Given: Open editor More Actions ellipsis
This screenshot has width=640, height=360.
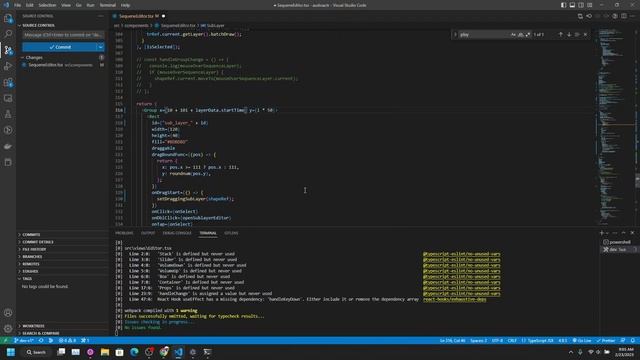Looking at the screenshot, I should [x=632, y=16].
